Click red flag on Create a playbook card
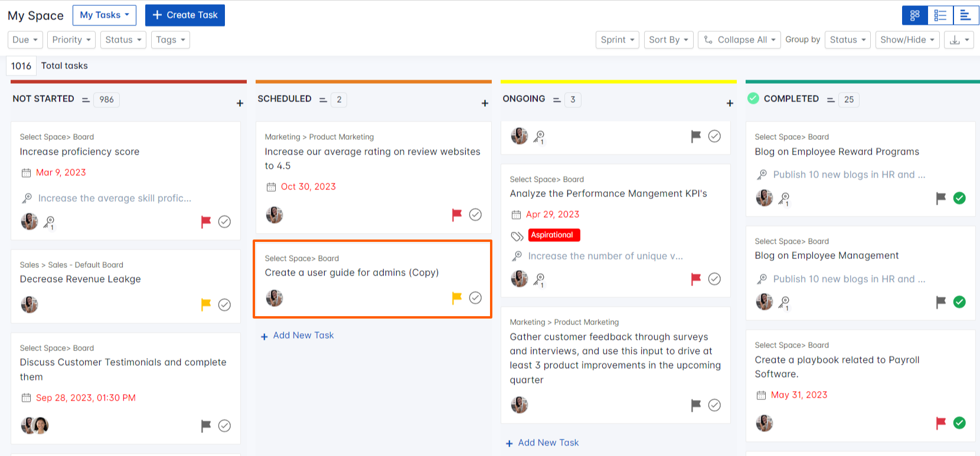Viewport: 980px width, 456px height. (x=940, y=423)
